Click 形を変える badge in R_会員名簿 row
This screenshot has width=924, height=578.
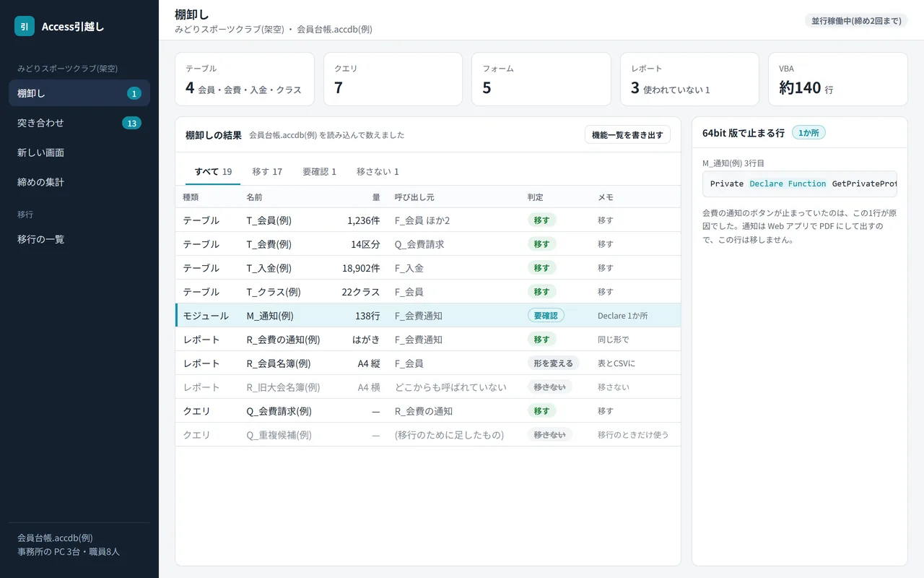[553, 363]
